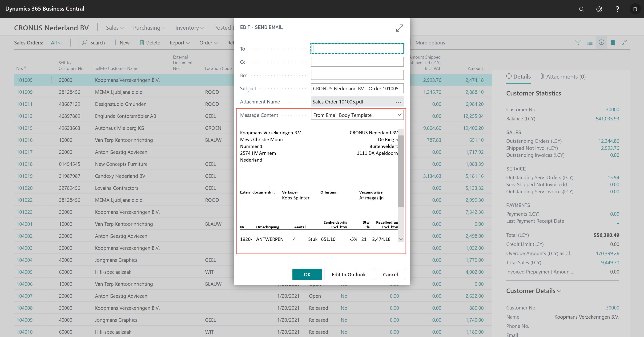
Task: Click the To recipient field
Action: (357, 48)
